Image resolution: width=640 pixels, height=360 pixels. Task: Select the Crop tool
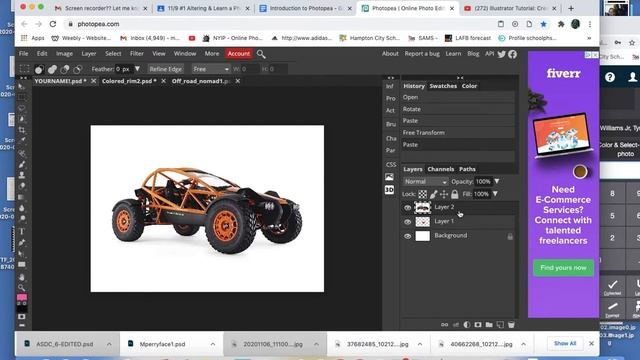click(22, 130)
